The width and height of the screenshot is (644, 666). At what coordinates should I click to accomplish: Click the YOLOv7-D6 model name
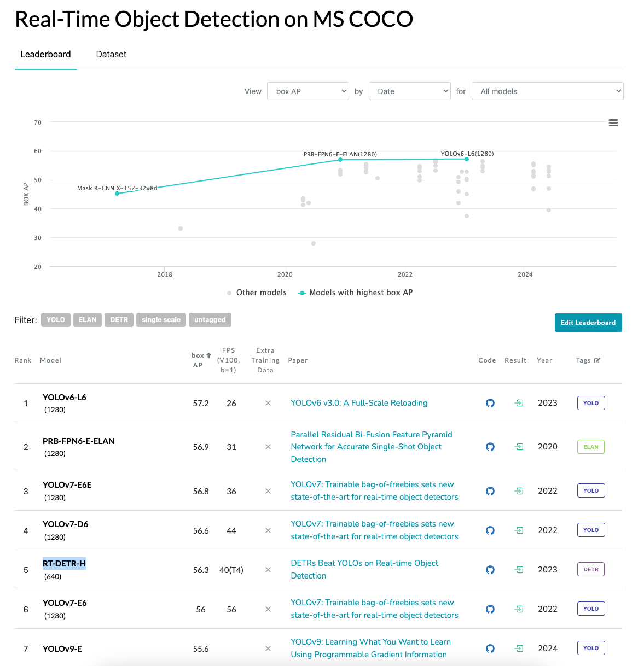pos(66,524)
